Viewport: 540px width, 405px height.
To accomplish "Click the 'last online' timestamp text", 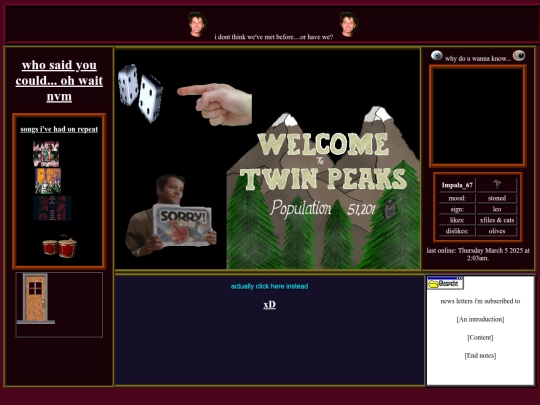I will [x=478, y=254].
